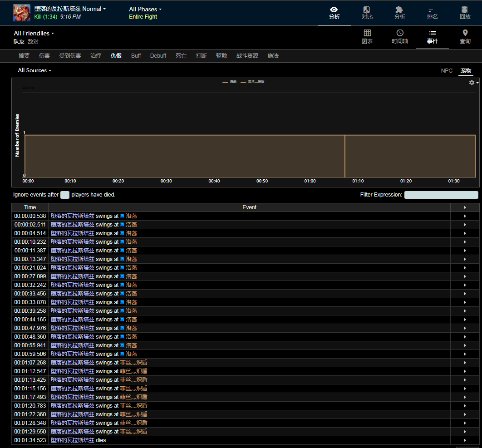Open the 对比 compare view
The height and width of the screenshot is (448, 482).
coord(367,13)
